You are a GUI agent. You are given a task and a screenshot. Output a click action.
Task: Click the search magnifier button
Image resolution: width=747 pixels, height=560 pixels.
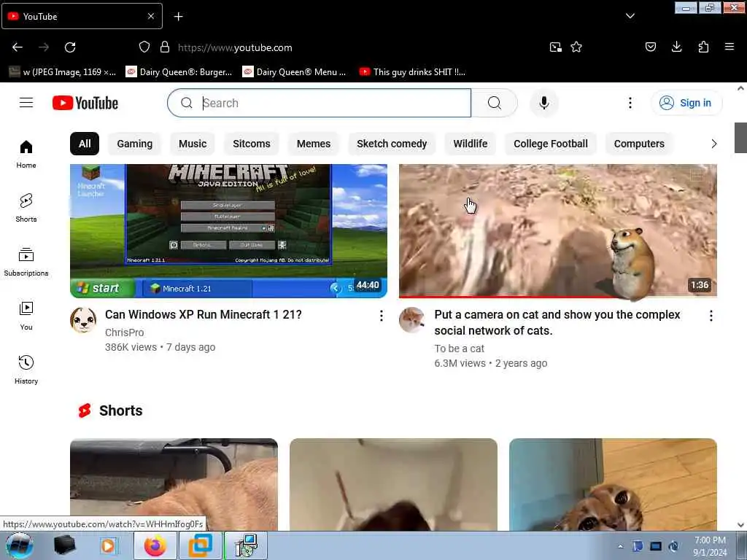pyautogui.click(x=495, y=103)
